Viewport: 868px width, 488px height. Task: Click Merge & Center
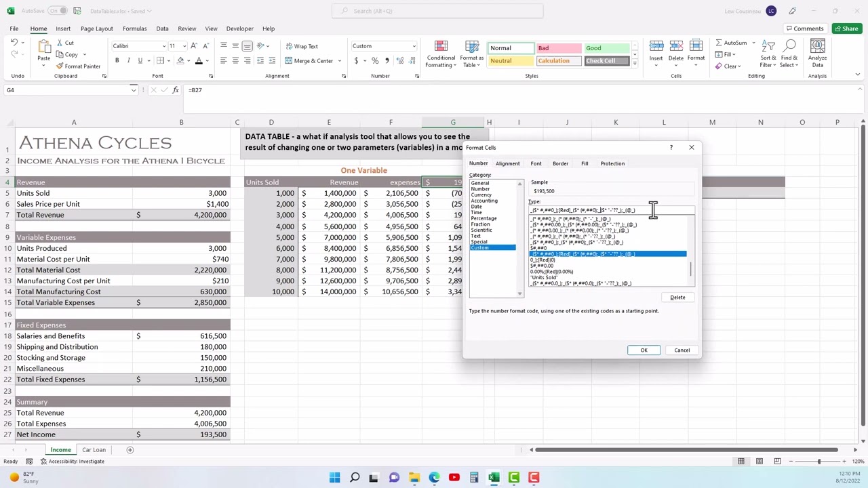coord(310,60)
